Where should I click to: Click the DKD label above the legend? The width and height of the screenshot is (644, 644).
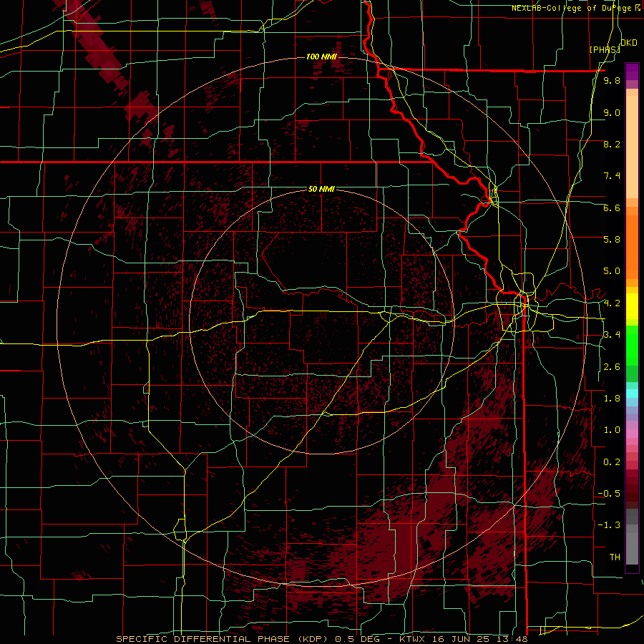(x=629, y=43)
